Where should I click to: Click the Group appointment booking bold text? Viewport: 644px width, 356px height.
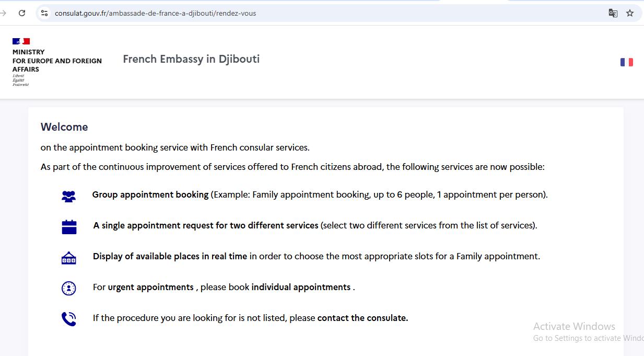pos(150,194)
